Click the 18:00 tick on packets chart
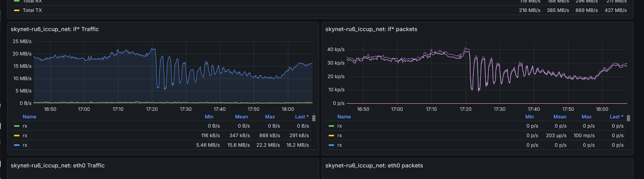This screenshot has width=644, height=179. point(602,109)
